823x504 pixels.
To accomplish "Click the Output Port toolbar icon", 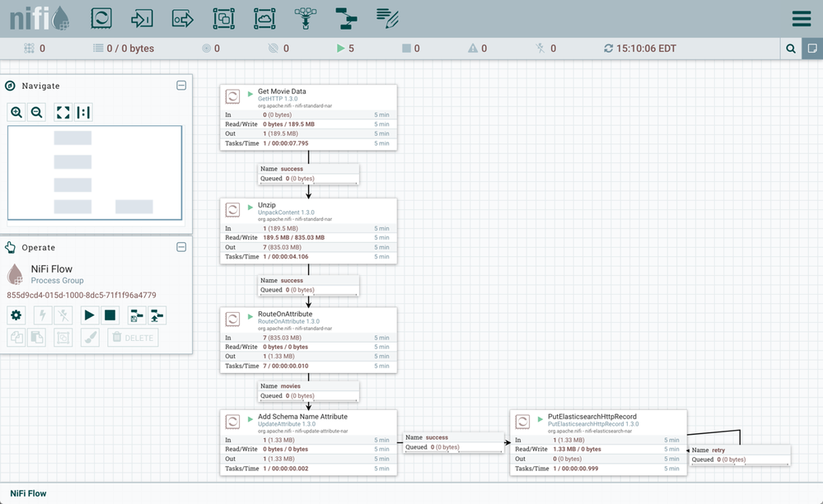I will click(182, 18).
